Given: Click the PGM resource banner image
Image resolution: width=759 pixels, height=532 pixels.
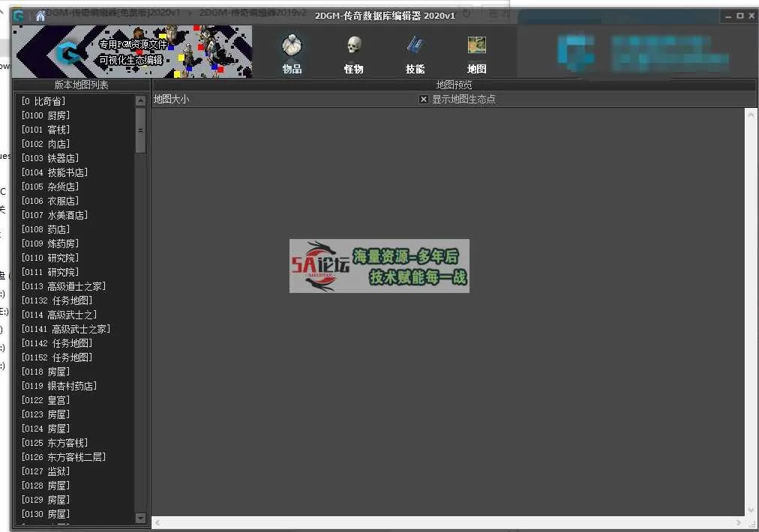Looking at the screenshot, I should 132,52.
